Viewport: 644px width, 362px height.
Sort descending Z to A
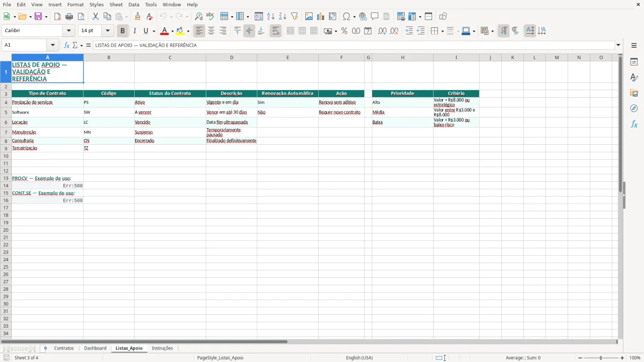[283, 17]
